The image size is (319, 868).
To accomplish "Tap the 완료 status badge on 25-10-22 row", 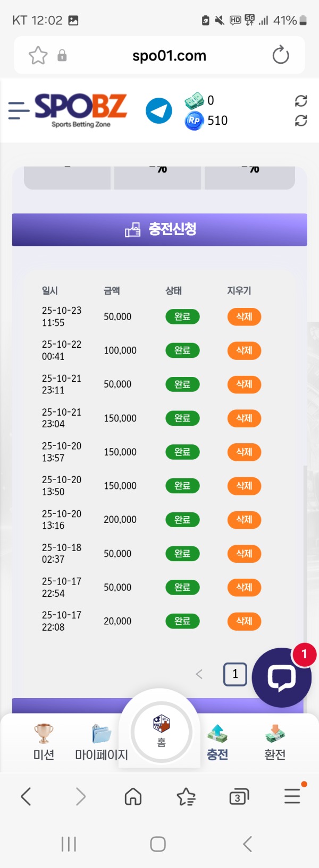I will (x=182, y=350).
